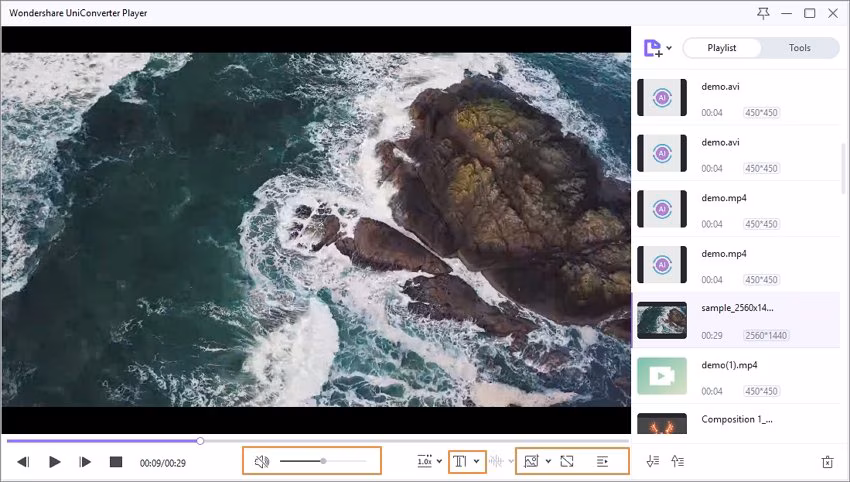This screenshot has height=482, width=850.
Task: Click the 2560*1440 resolution badge
Action: [765, 335]
